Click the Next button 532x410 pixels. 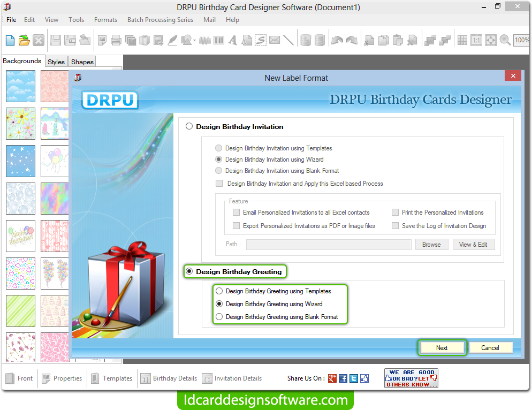click(442, 347)
